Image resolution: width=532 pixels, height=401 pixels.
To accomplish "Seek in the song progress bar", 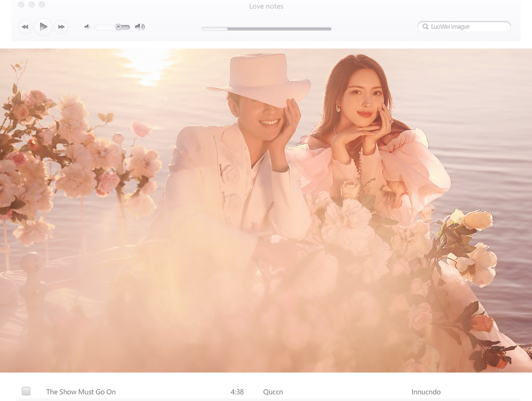I will (266, 29).
